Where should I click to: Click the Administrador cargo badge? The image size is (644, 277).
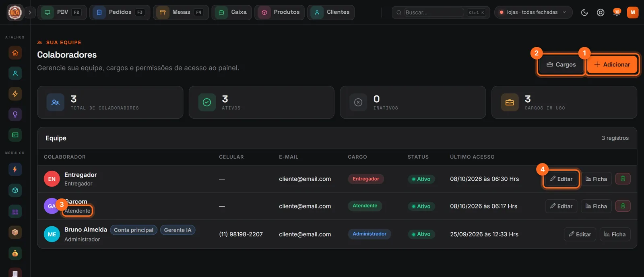pos(369,234)
